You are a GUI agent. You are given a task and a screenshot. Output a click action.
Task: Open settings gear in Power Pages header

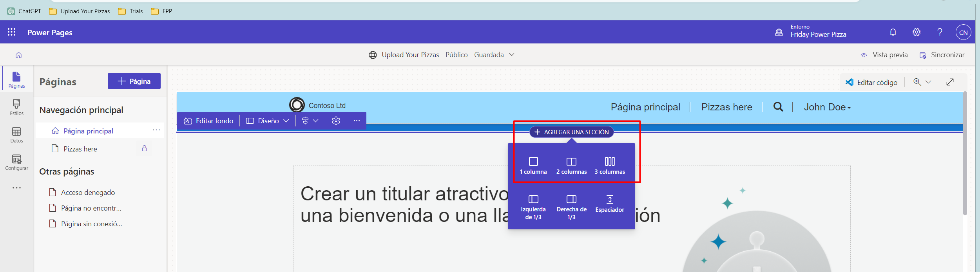[916, 32]
